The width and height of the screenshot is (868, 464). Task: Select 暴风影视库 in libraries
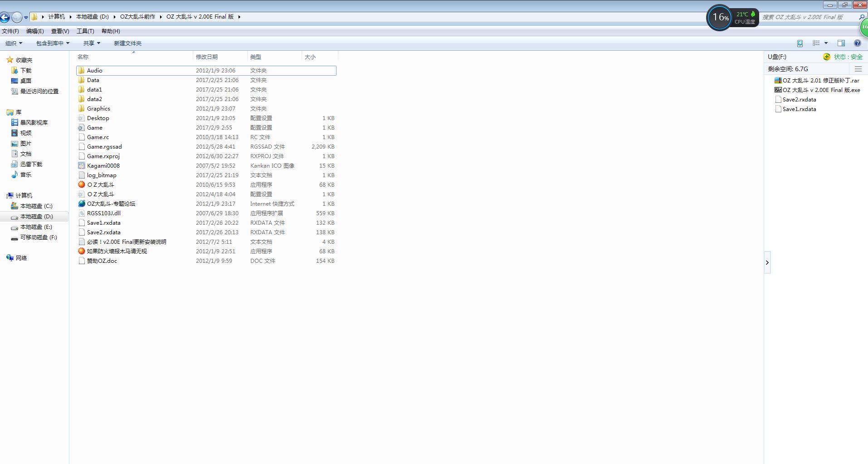[x=34, y=122]
